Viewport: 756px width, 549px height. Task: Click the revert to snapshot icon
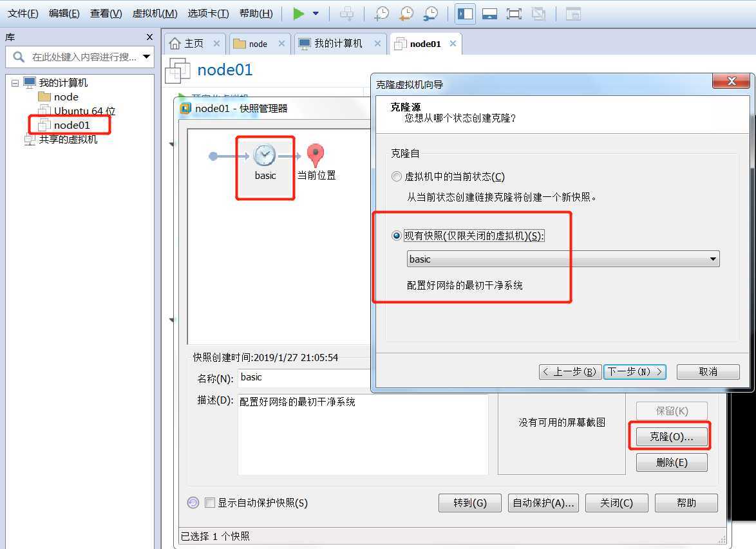[x=406, y=14]
